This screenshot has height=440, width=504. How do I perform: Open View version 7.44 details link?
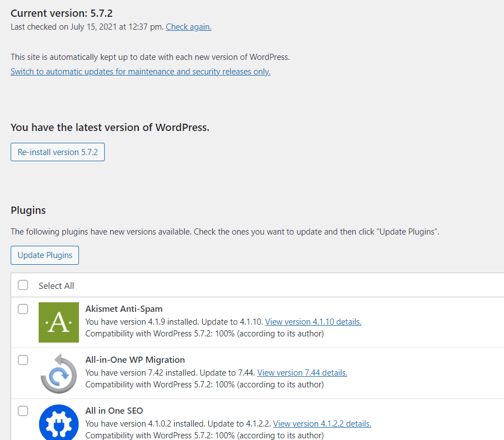pyautogui.click(x=302, y=373)
